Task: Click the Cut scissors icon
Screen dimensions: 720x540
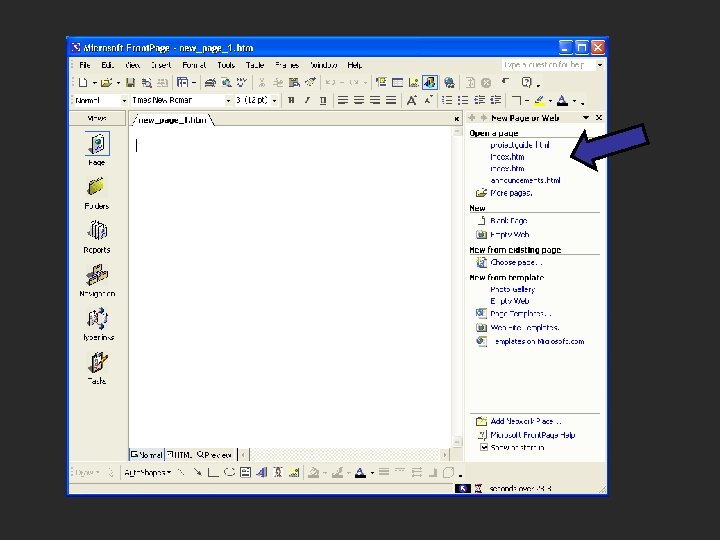Action: (262, 83)
